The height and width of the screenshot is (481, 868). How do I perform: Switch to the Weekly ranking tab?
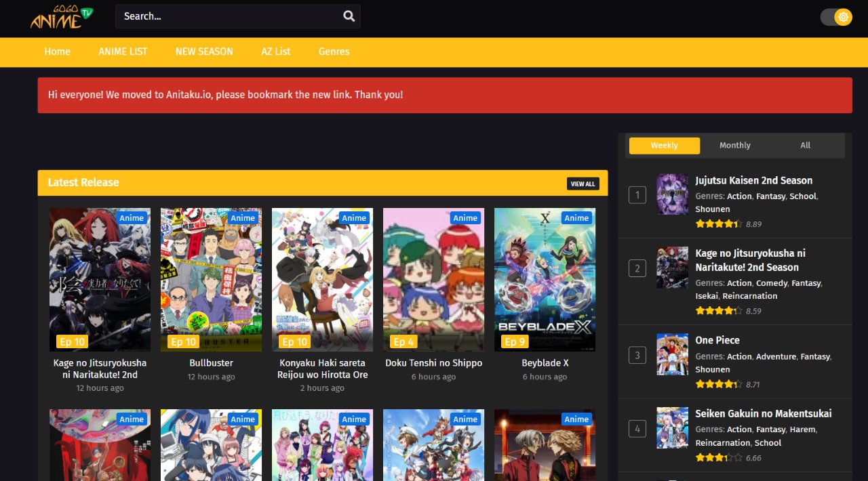point(664,145)
